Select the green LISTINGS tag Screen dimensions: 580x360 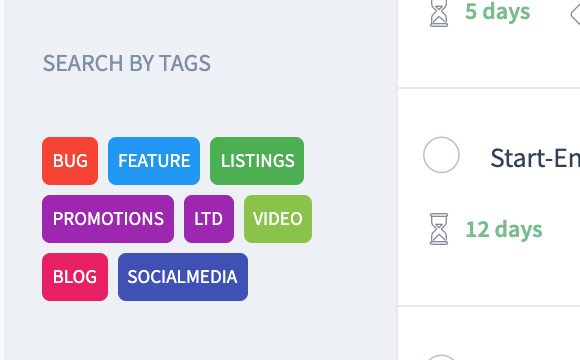(x=257, y=161)
